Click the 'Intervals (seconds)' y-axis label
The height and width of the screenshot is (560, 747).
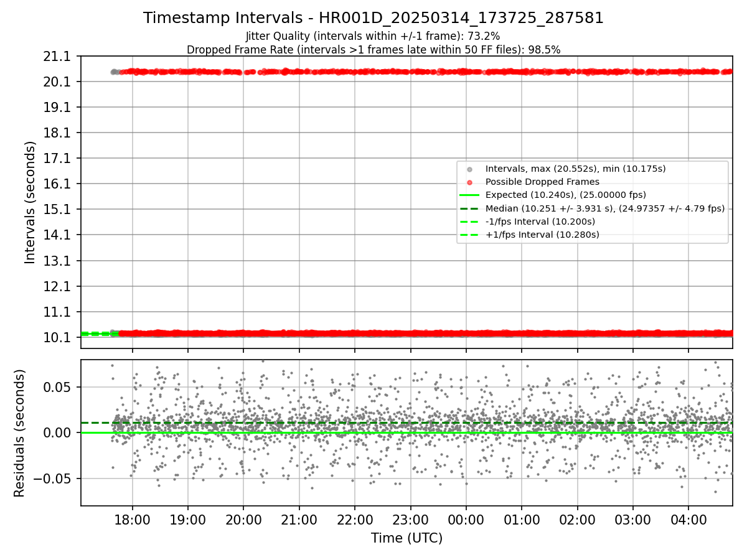click(x=31, y=202)
